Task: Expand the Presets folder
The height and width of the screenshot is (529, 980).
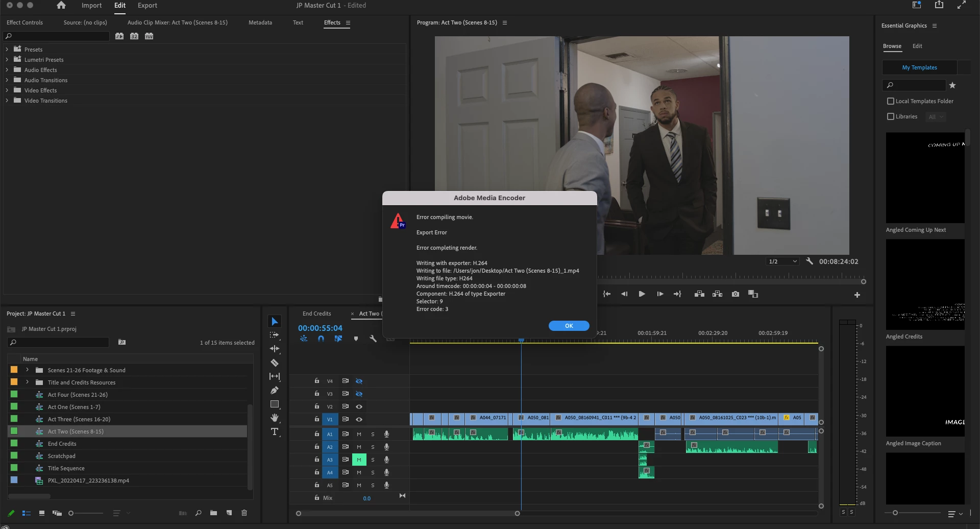Action: pos(7,50)
